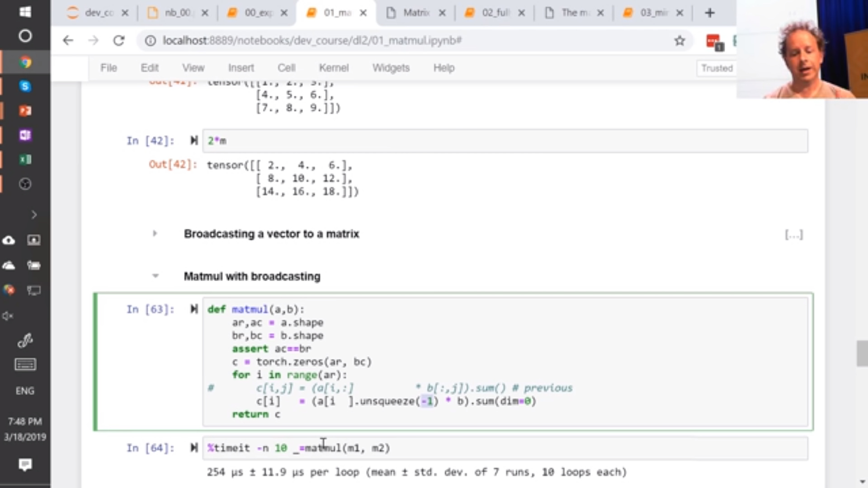Image resolution: width=868 pixels, height=488 pixels.
Task: Expand the Broadcasting a vector to a matrix section
Action: (155, 234)
